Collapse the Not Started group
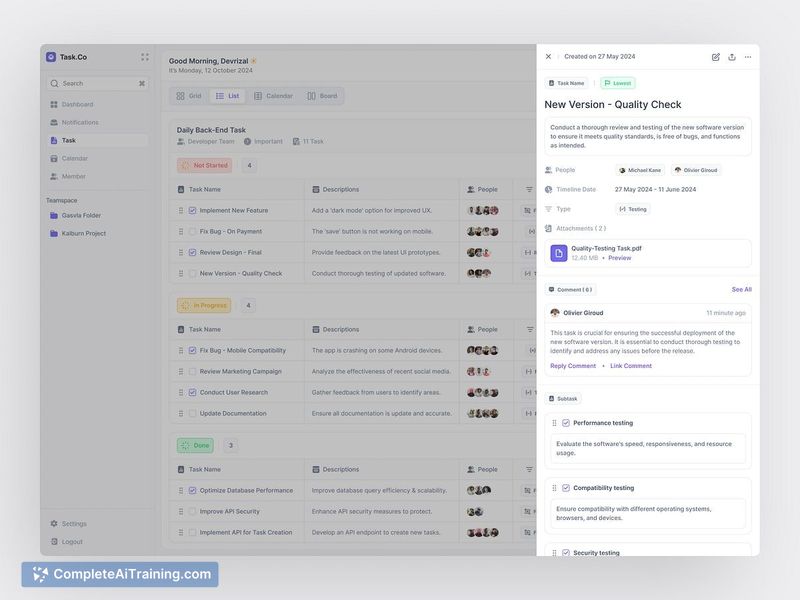Image resolution: width=800 pixels, height=600 pixels. [x=205, y=166]
